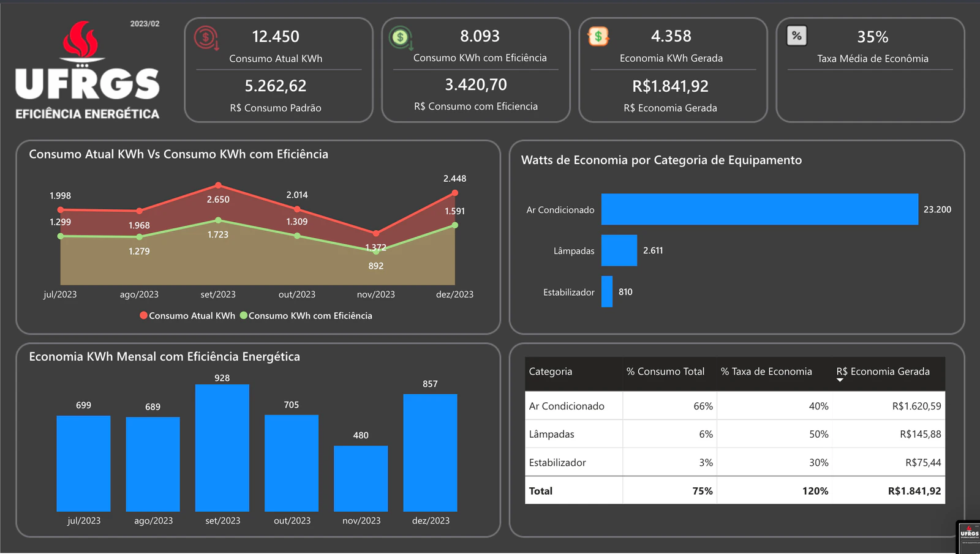Click the 1.723 green line point at set/2023
The height and width of the screenshot is (554, 980).
pyautogui.click(x=218, y=220)
